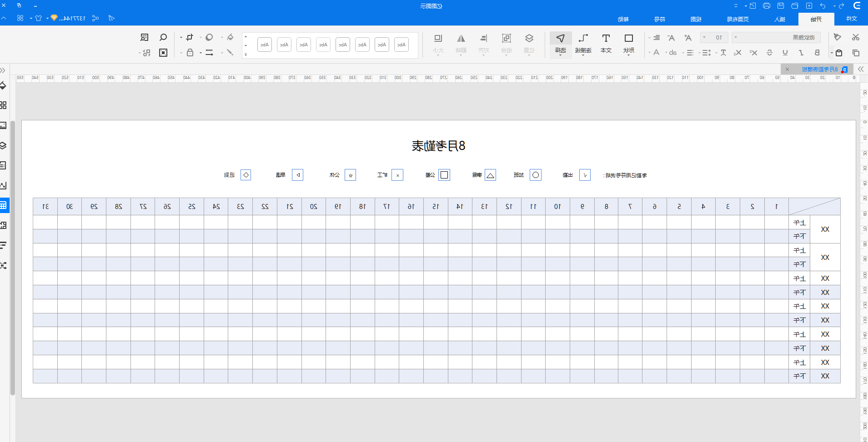Select the 8月考勤表 title text
This screenshot has width=868, height=442.
coord(438,146)
